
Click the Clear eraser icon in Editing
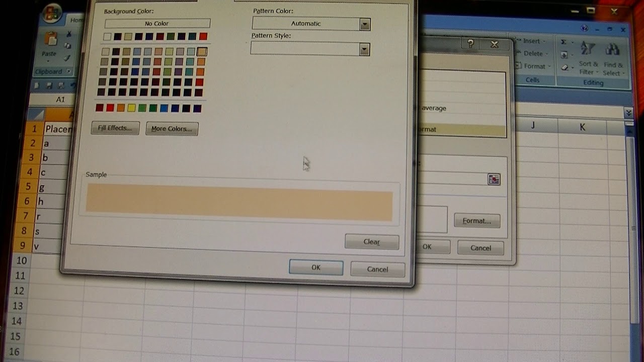(x=565, y=67)
